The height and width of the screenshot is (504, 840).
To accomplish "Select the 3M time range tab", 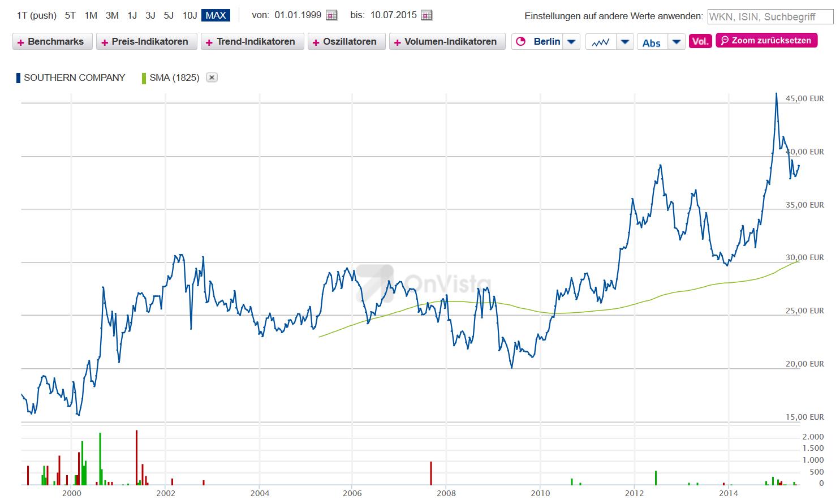I will pos(112,15).
